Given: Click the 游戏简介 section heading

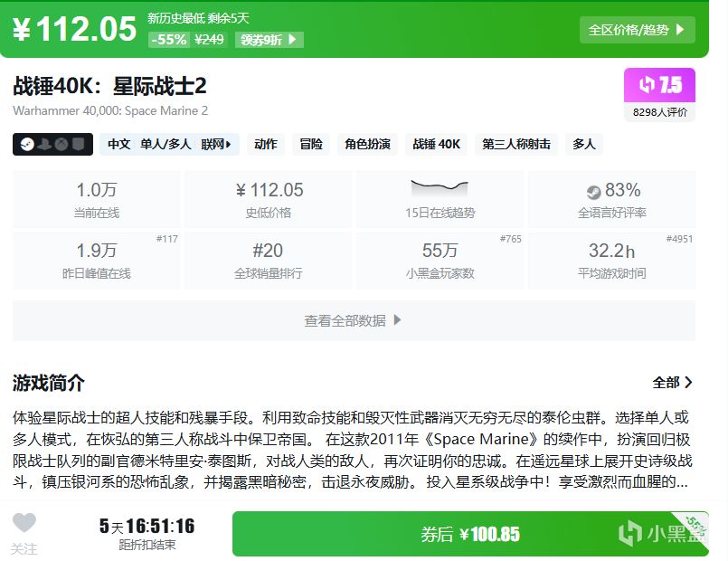Looking at the screenshot, I should [x=49, y=383].
